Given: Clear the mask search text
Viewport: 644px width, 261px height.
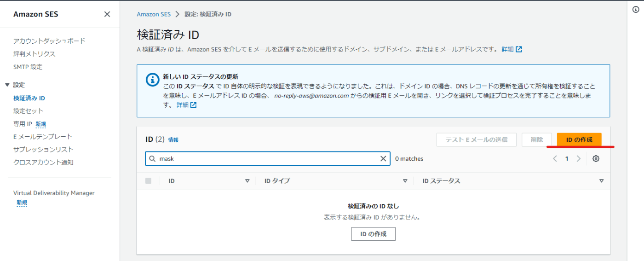Looking at the screenshot, I should pos(383,159).
